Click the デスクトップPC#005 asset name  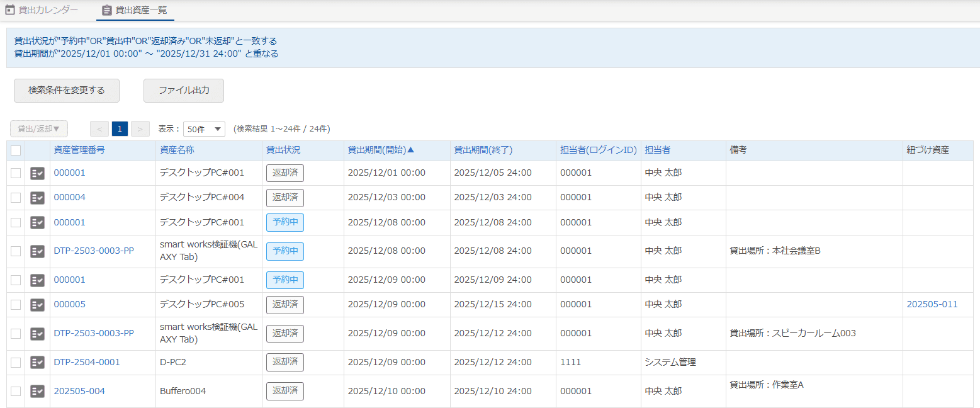pos(202,305)
